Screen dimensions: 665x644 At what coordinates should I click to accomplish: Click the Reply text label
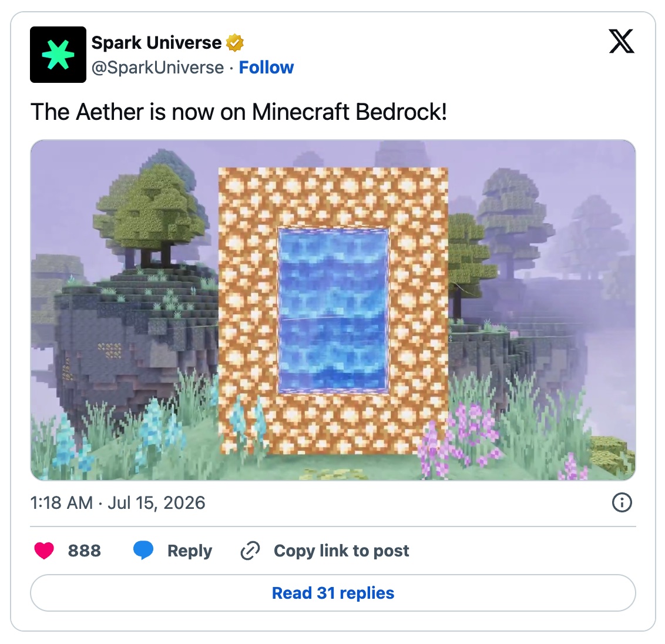click(x=190, y=551)
